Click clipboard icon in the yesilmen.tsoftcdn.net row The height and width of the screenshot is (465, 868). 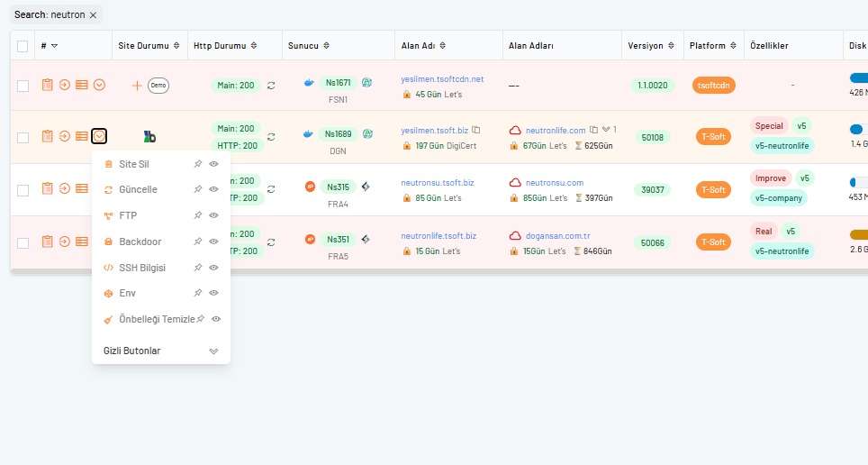point(48,85)
